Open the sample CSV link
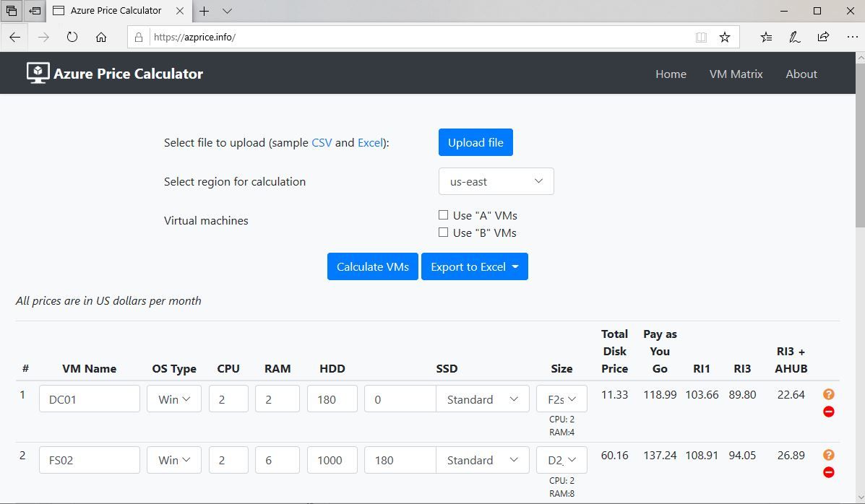 pyautogui.click(x=321, y=143)
